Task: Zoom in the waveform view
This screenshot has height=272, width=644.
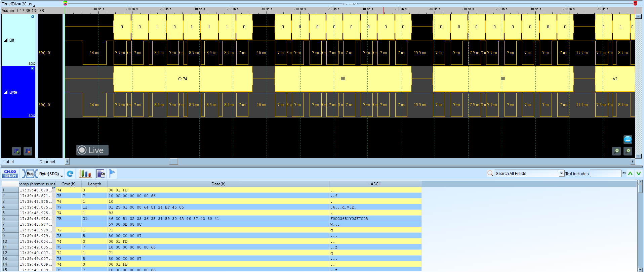Action: coord(628,151)
